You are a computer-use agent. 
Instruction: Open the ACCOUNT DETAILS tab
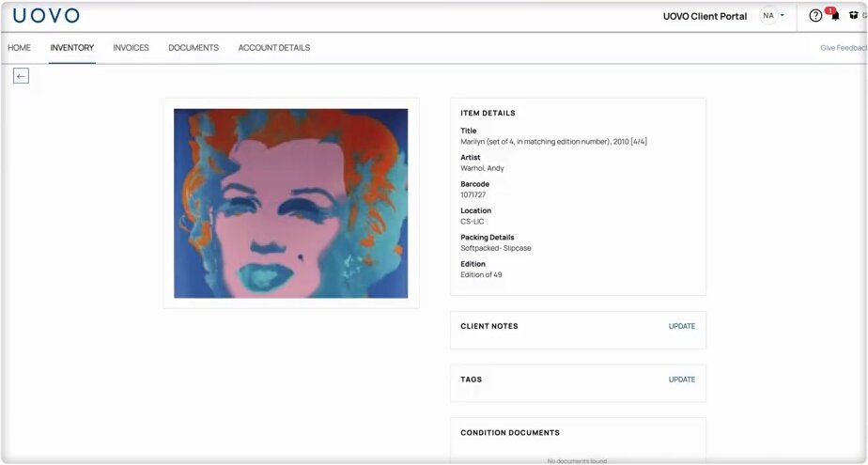pos(274,48)
